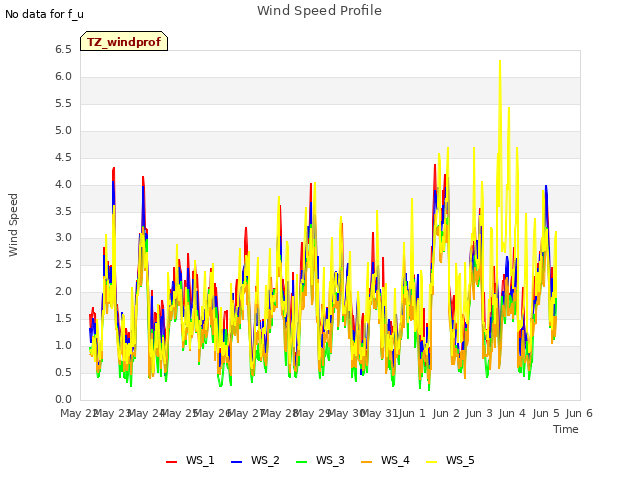This screenshot has width=640, height=480.
Task: Click the Time x-axis title
Action: click(x=566, y=429)
